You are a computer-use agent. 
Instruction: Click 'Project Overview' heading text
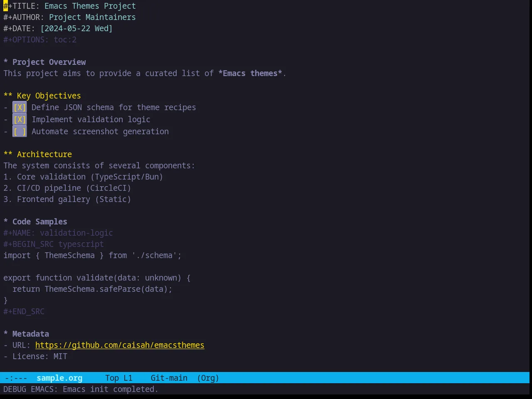[x=49, y=62]
